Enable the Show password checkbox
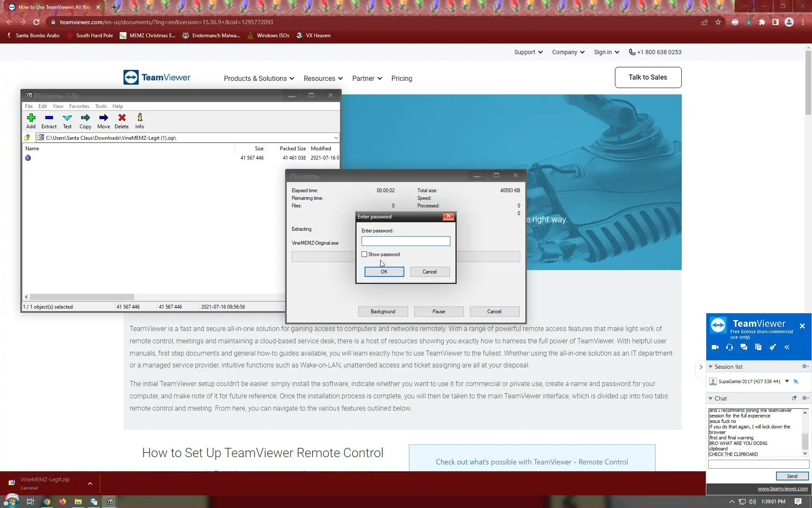 365,254
